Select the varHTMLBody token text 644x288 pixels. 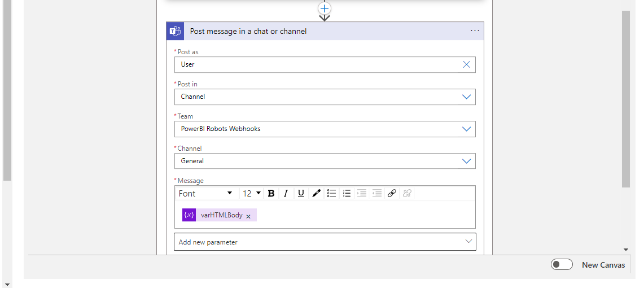point(221,215)
